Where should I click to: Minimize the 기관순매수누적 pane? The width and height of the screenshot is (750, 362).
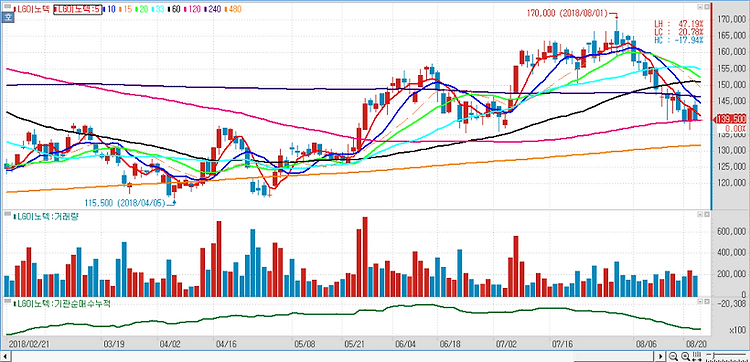click(700, 302)
